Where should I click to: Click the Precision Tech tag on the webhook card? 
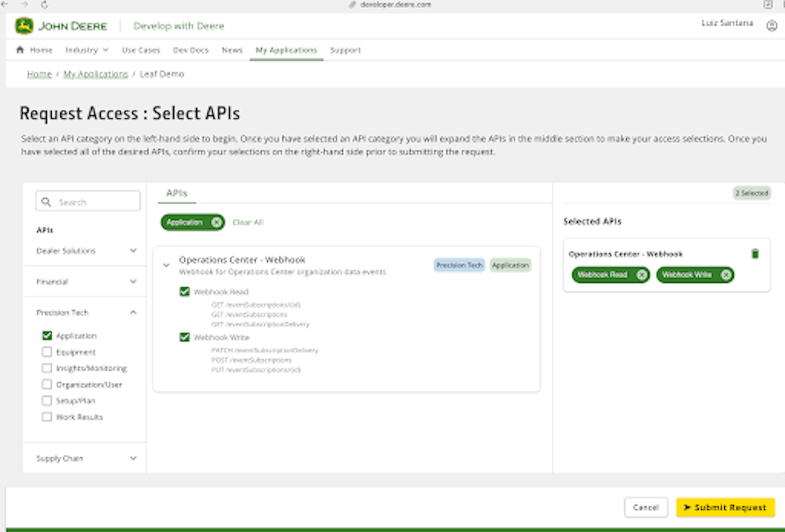tap(459, 265)
